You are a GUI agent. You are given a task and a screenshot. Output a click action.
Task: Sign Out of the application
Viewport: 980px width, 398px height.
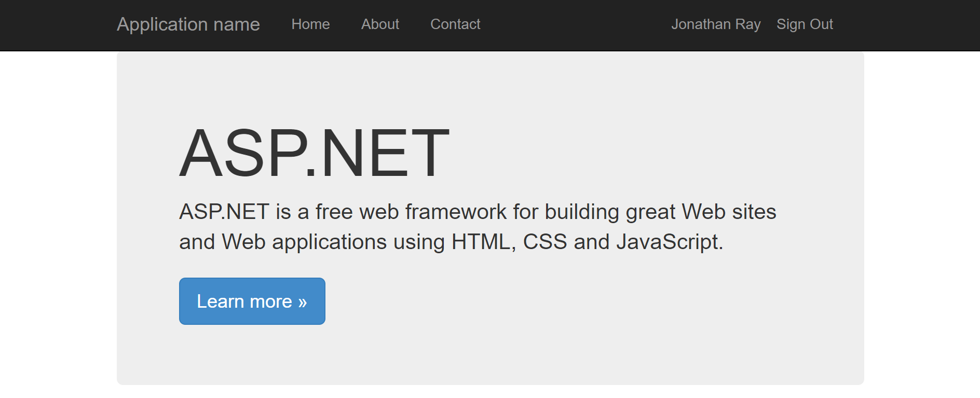click(x=804, y=24)
